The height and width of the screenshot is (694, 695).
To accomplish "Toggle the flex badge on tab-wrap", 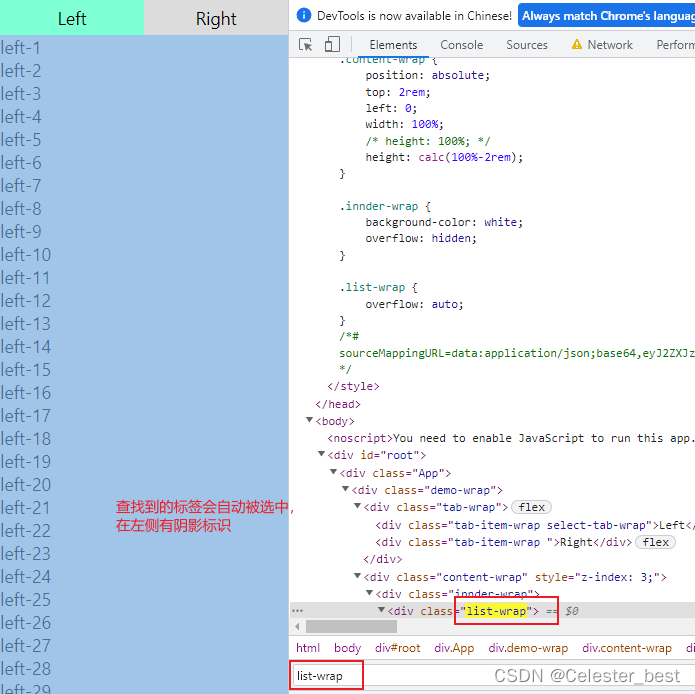I will click(x=531, y=507).
